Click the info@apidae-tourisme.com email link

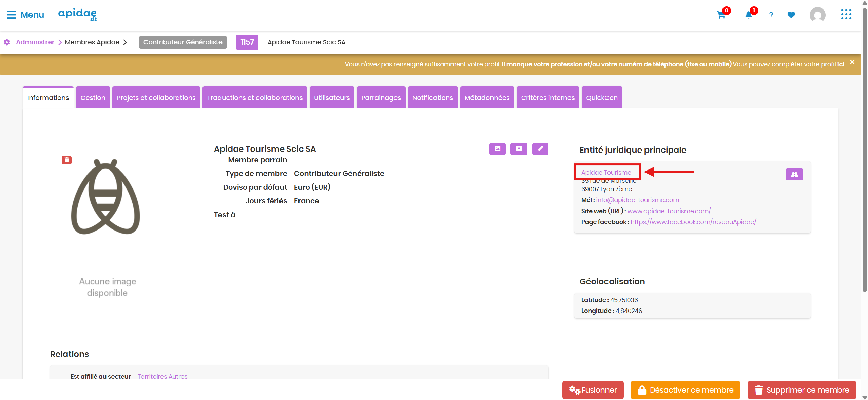pyautogui.click(x=637, y=200)
